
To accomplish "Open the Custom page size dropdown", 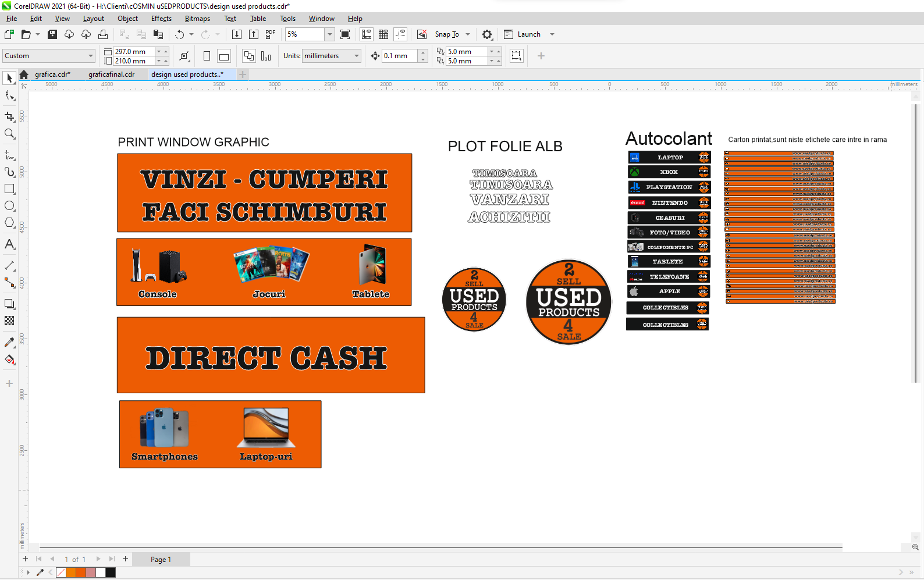I will [91, 56].
